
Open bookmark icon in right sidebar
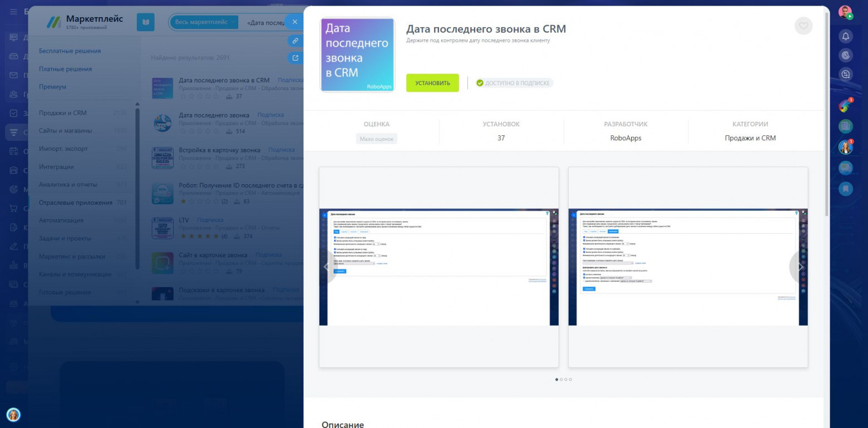(x=846, y=189)
